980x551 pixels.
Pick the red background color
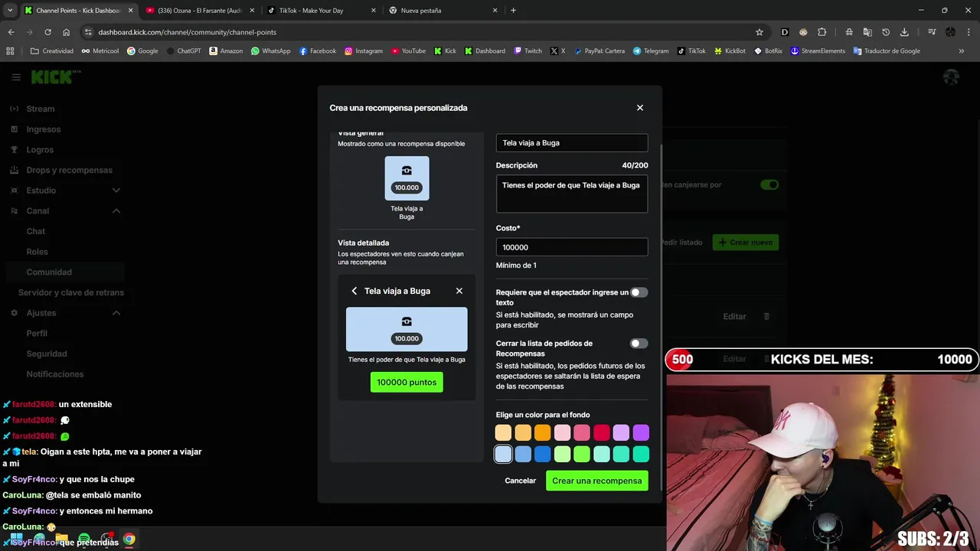tap(602, 433)
